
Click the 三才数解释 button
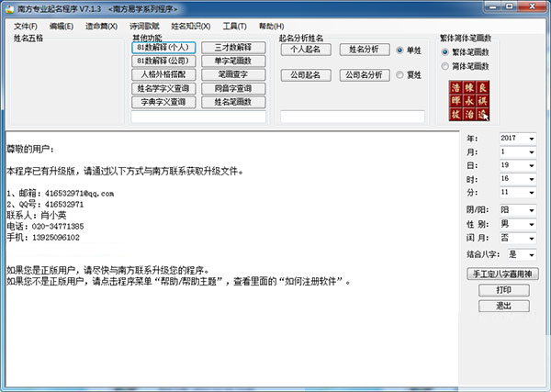click(233, 48)
